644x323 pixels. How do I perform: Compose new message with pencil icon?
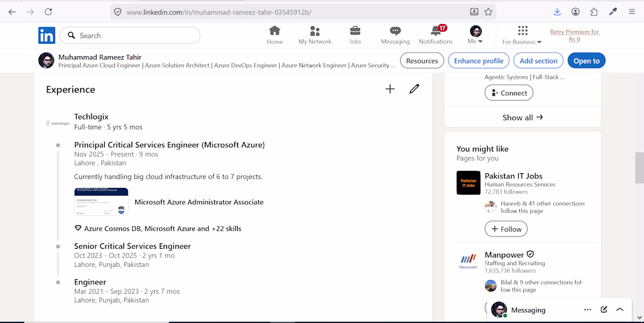(x=604, y=310)
